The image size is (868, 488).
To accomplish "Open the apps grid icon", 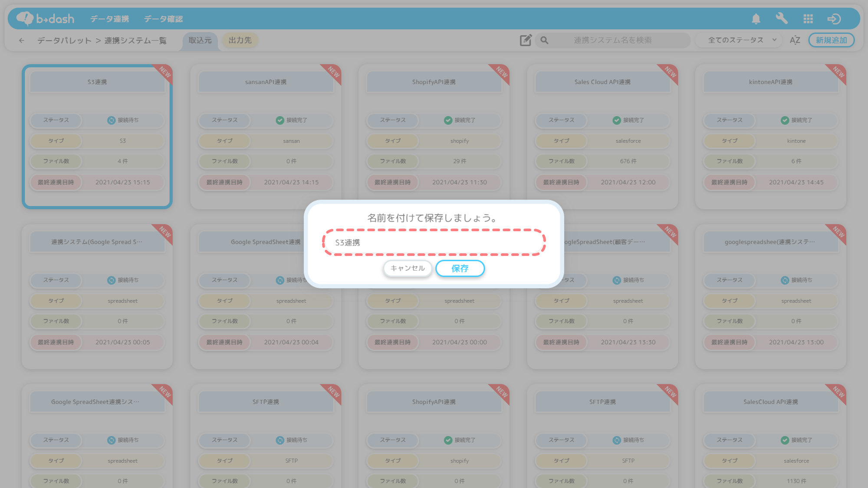I will pyautogui.click(x=808, y=19).
